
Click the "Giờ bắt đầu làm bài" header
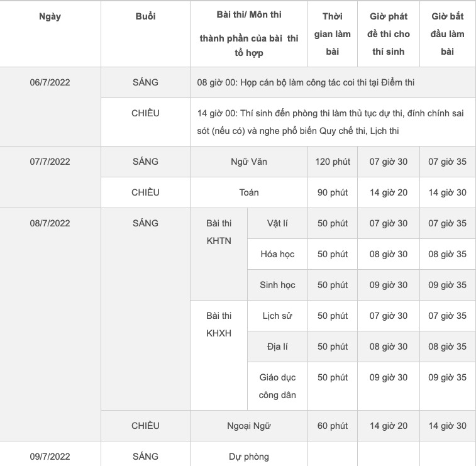coord(447,34)
